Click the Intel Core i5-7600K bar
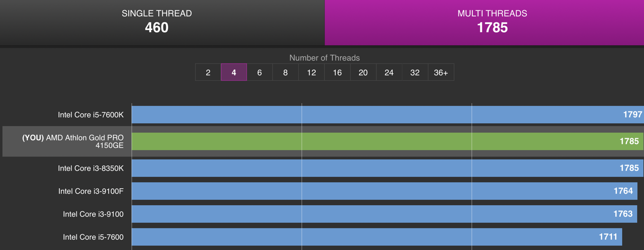 (387, 115)
